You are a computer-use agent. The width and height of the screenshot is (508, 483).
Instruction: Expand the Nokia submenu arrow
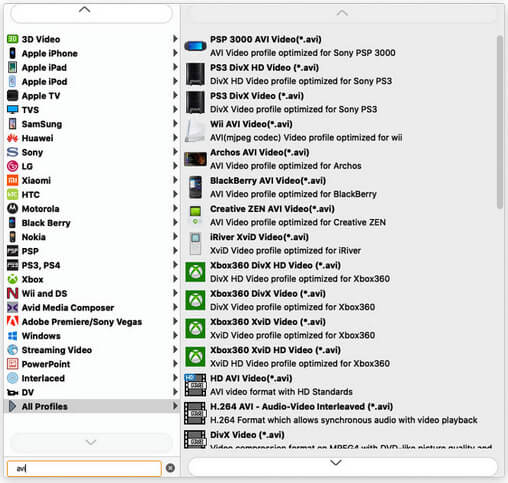point(175,237)
